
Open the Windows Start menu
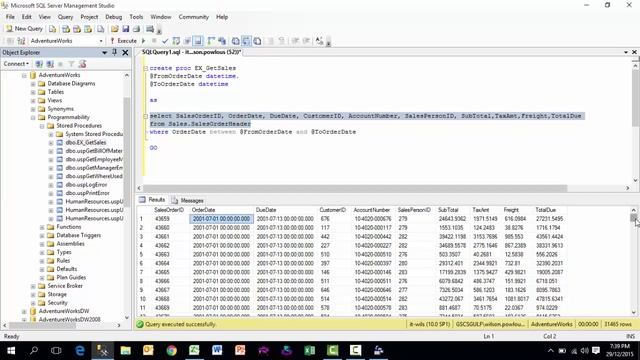coord(11,350)
